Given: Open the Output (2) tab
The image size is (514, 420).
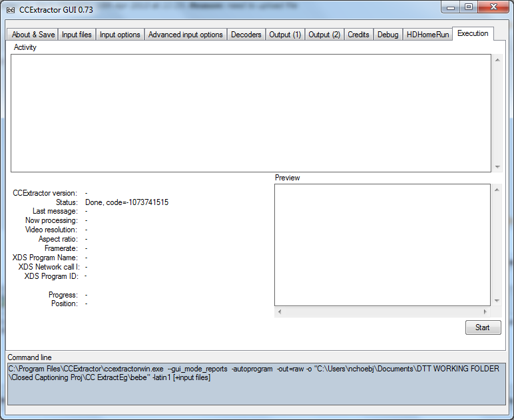Looking at the screenshot, I should pyautogui.click(x=324, y=35).
